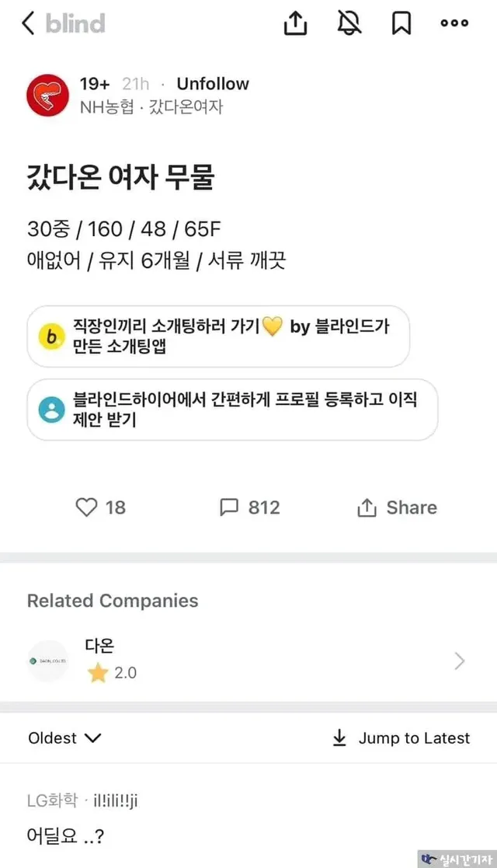Tap the LG화학 commenter name
497x868 pixels.
point(51,801)
